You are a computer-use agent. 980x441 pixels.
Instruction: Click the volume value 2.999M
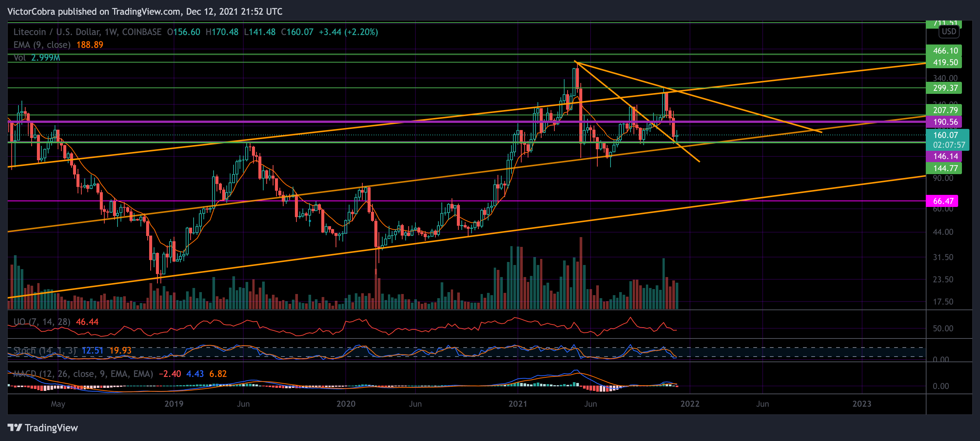coord(46,58)
